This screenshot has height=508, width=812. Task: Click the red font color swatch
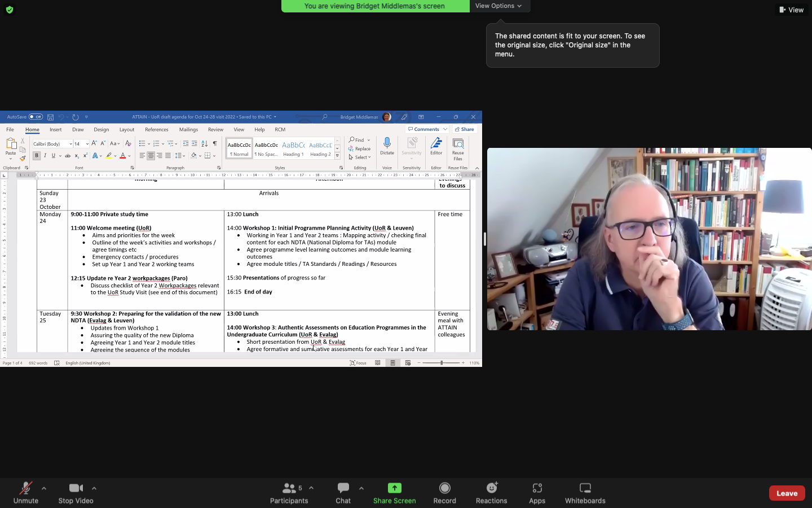(x=122, y=156)
